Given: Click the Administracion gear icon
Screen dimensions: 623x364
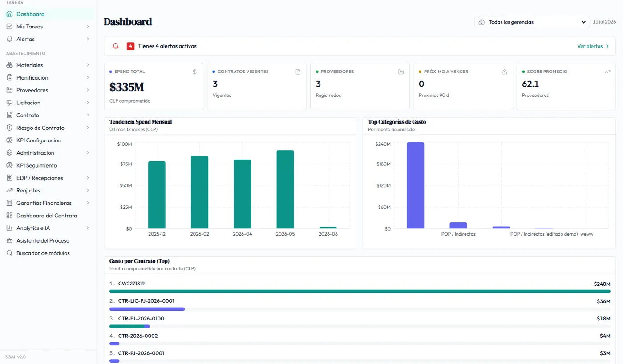Looking at the screenshot, I should click(9, 153).
